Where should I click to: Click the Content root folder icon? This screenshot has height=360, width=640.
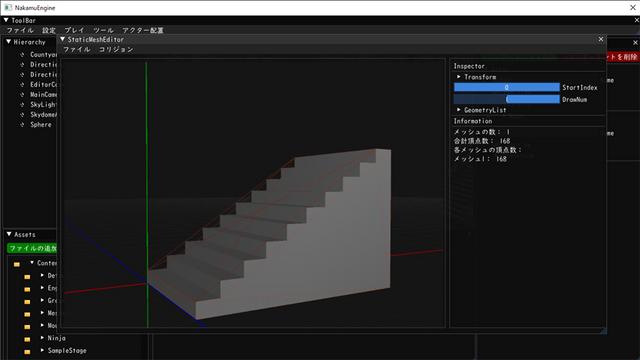(x=17, y=264)
